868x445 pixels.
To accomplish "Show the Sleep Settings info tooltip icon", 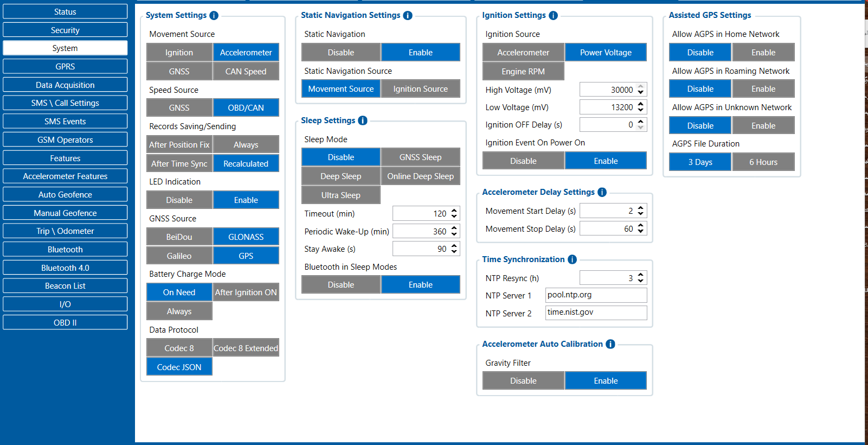I will click(363, 120).
